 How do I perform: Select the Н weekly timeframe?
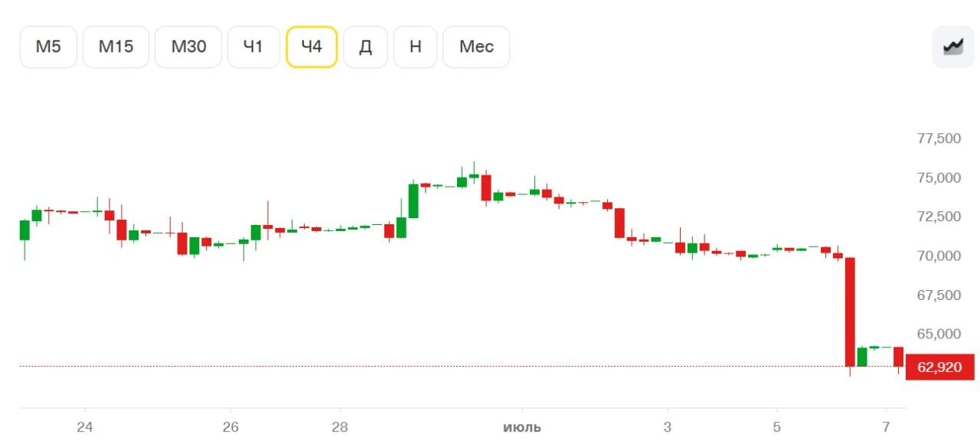[416, 47]
